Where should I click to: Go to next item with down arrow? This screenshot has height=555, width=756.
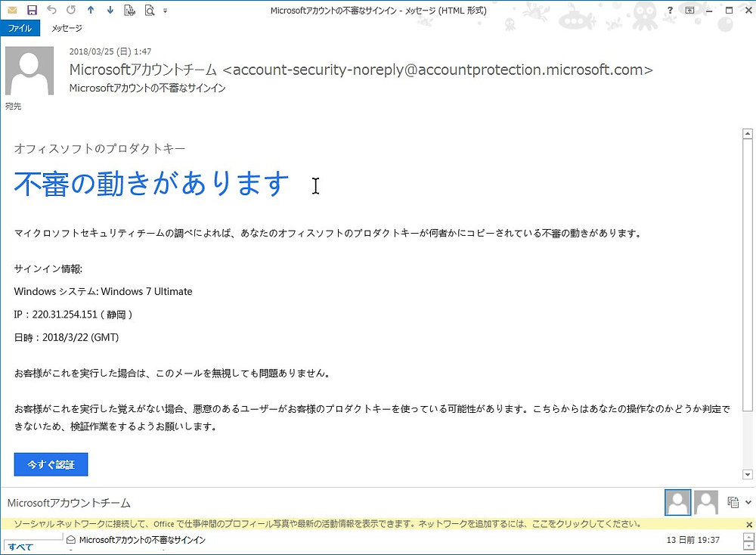pyautogui.click(x=110, y=10)
